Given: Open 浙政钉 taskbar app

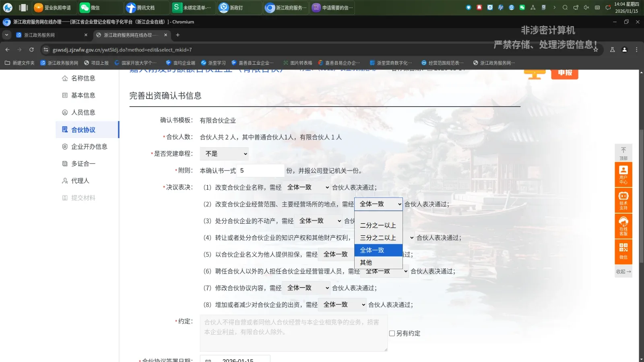Looking at the screenshot, I should pos(239,8).
